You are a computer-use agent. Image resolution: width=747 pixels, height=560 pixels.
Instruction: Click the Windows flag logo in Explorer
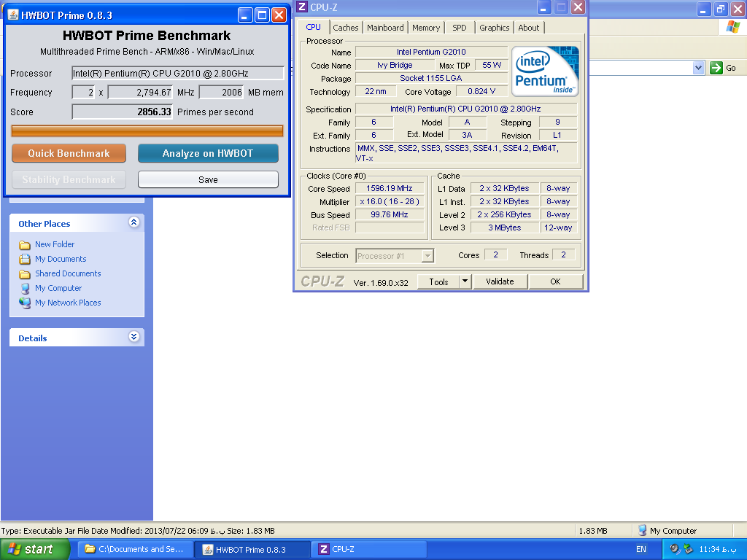(x=732, y=27)
